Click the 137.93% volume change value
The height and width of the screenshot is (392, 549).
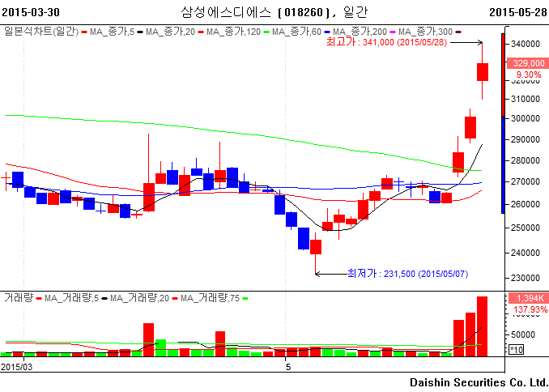[x=530, y=309]
